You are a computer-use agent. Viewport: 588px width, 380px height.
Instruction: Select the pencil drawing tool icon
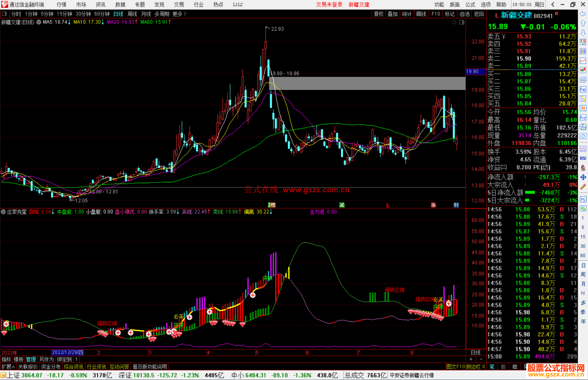(583, 187)
